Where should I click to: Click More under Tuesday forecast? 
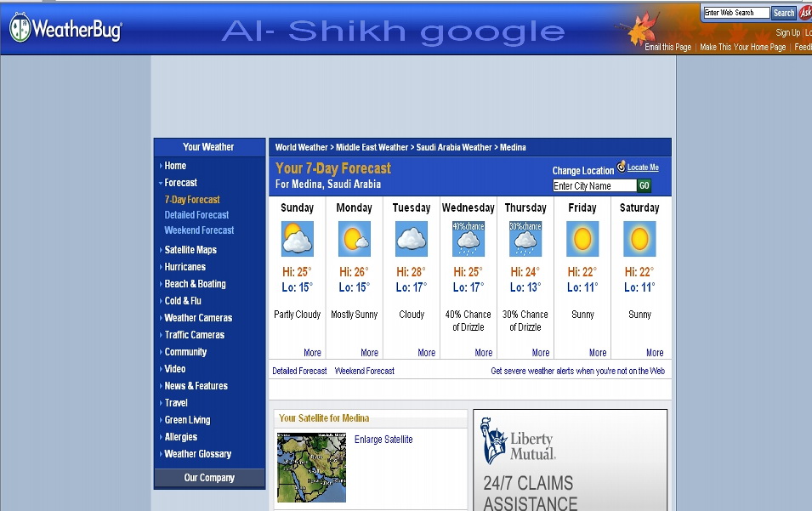[x=427, y=353]
